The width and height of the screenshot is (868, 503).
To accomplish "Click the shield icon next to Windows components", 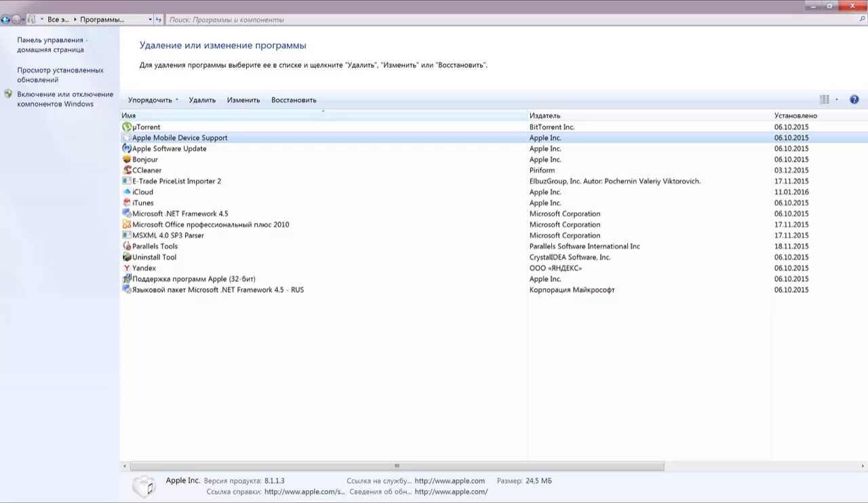I will point(8,94).
